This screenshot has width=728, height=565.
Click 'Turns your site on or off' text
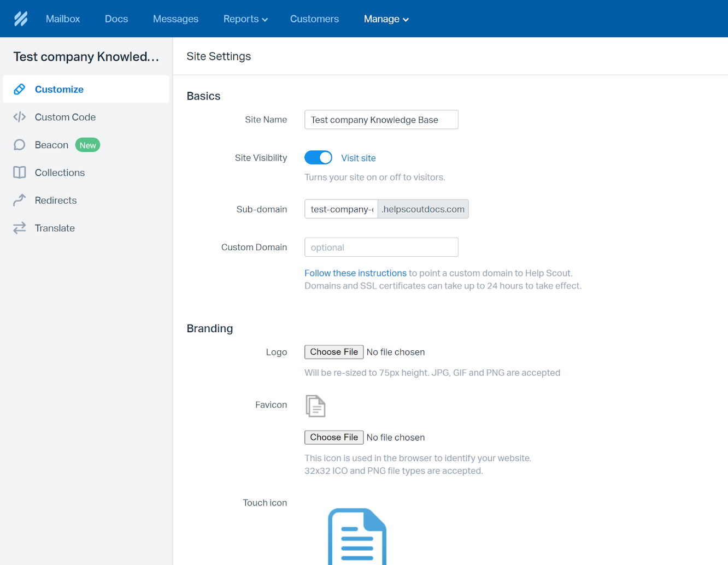click(375, 177)
